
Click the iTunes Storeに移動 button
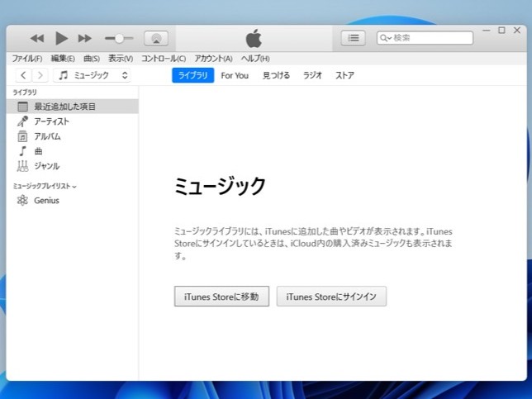[x=221, y=297]
